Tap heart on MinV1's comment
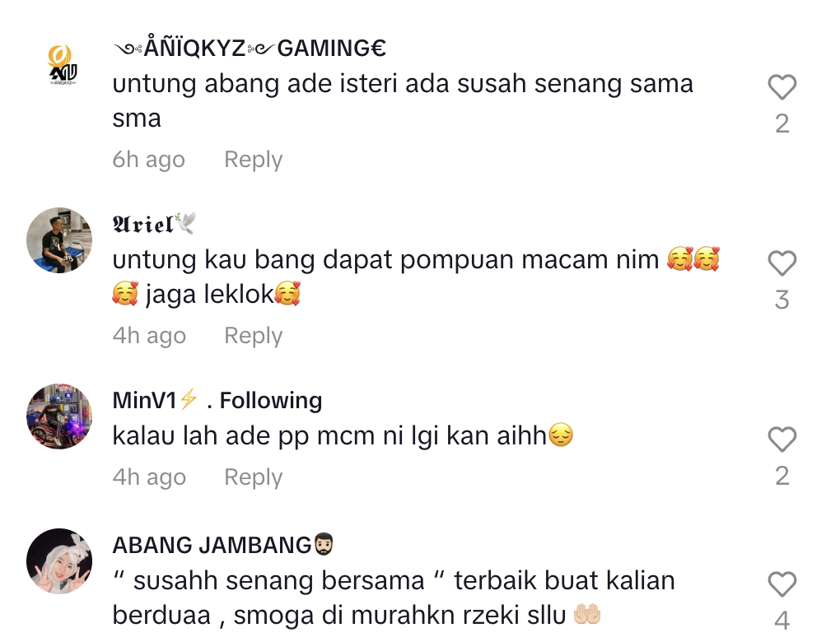Image resolution: width=840 pixels, height=637 pixels. pos(782,439)
